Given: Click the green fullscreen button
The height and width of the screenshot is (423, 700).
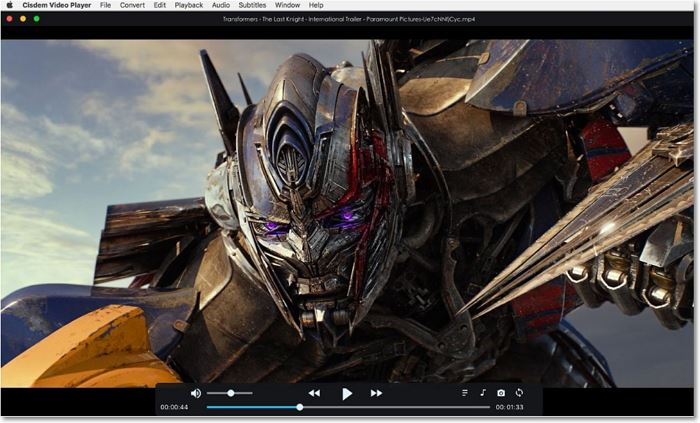Looking at the screenshot, I should coord(37,19).
